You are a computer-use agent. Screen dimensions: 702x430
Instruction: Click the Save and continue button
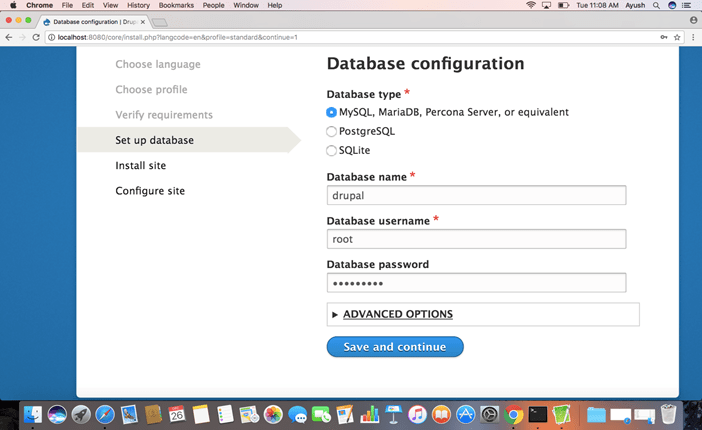[395, 347]
